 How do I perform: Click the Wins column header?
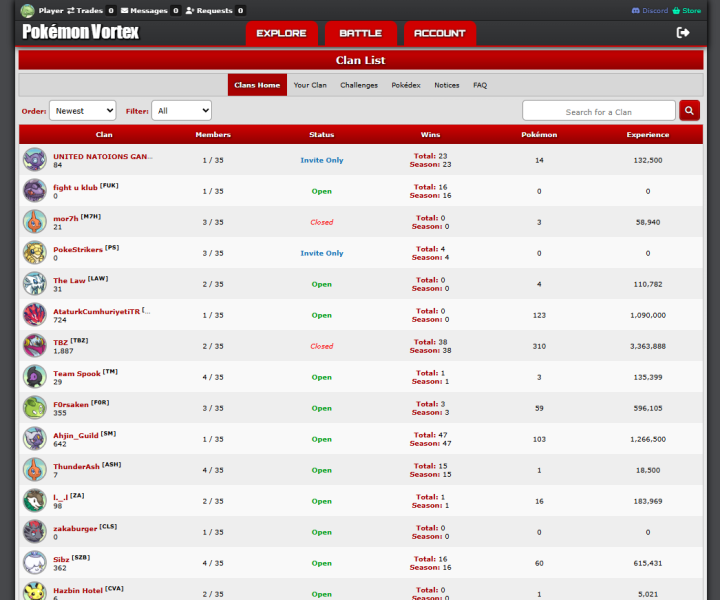tap(430, 135)
